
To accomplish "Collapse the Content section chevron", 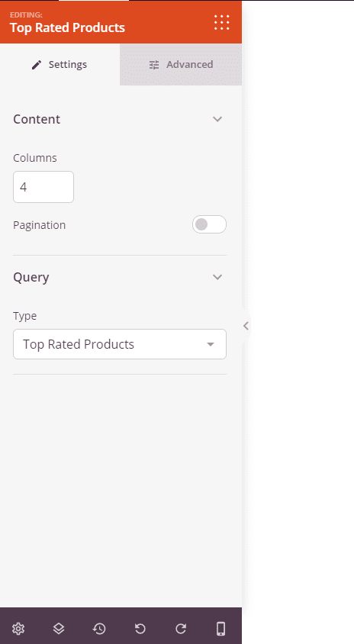I will [217, 119].
